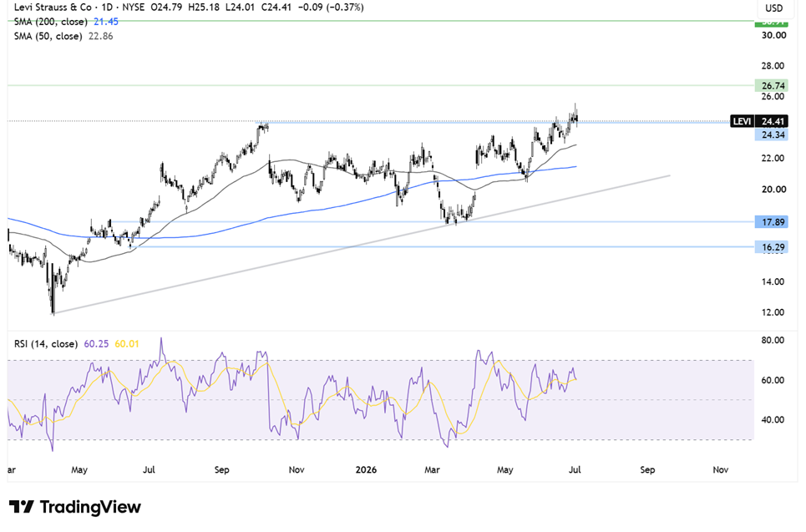
Task: Click the 28.00 price axis value
Action: tap(773, 66)
